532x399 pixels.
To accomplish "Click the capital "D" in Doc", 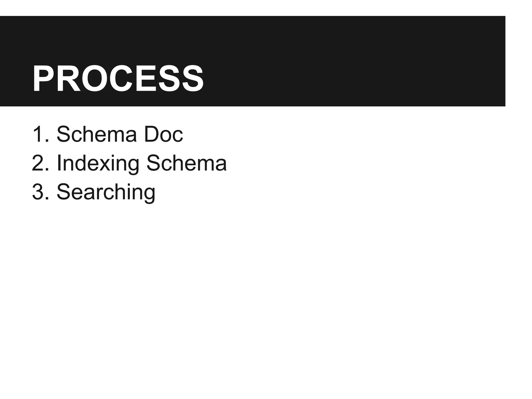I will [x=151, y=134].
